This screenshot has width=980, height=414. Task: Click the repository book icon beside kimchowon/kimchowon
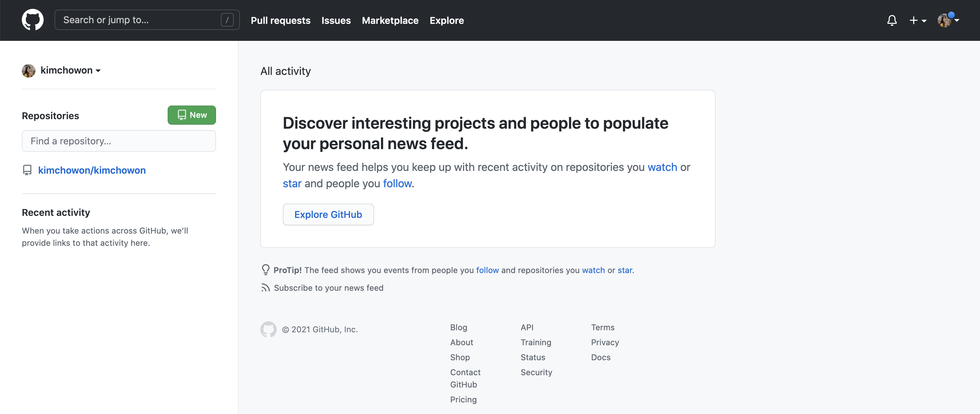[27, 170]
